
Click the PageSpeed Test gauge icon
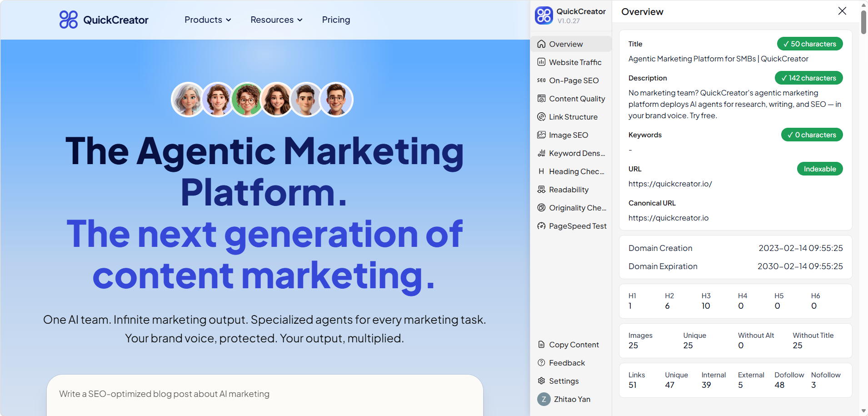click(x=541, y=226)
